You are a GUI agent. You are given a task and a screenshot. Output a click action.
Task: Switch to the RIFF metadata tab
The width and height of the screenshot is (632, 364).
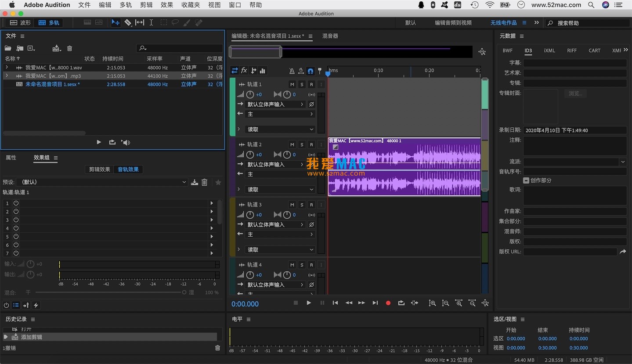click(572, 50)
